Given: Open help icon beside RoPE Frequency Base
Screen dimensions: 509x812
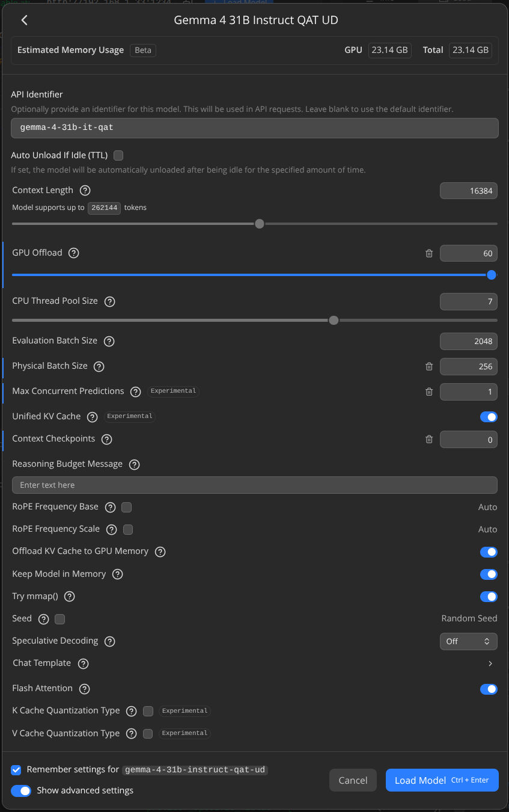Looking at the screenshot, I should coord(111,507).
